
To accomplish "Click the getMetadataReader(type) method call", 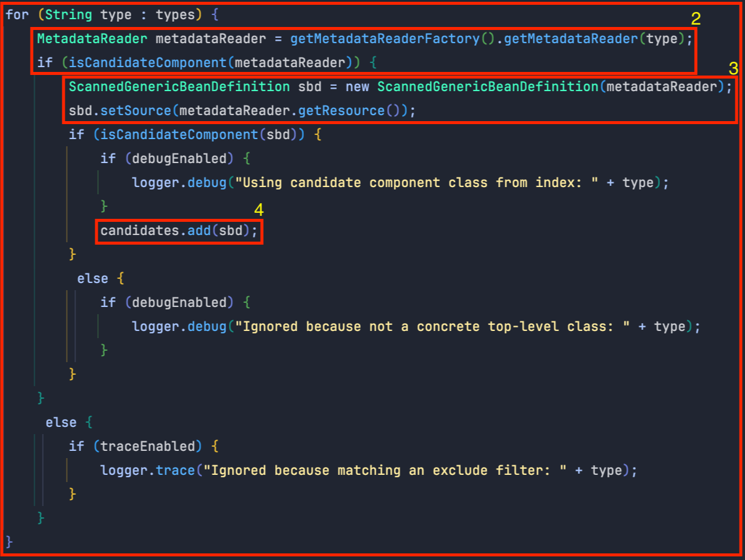I will tap(594, 39).
